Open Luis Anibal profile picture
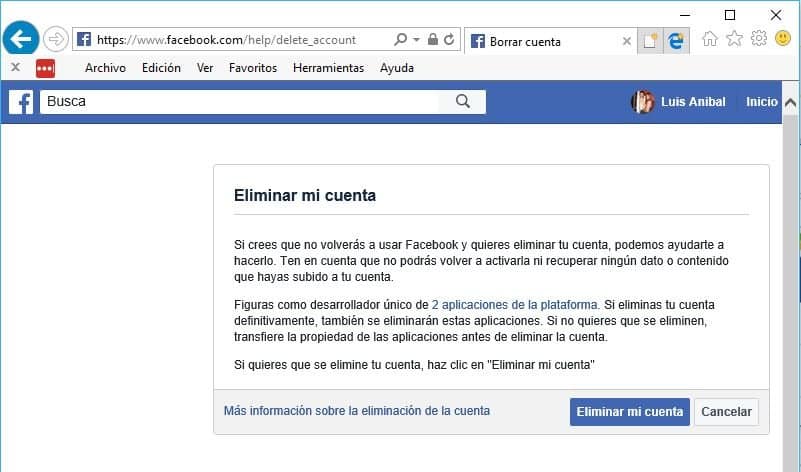The height and width of the screenshot is (472, 801). [x=643, y=102]
